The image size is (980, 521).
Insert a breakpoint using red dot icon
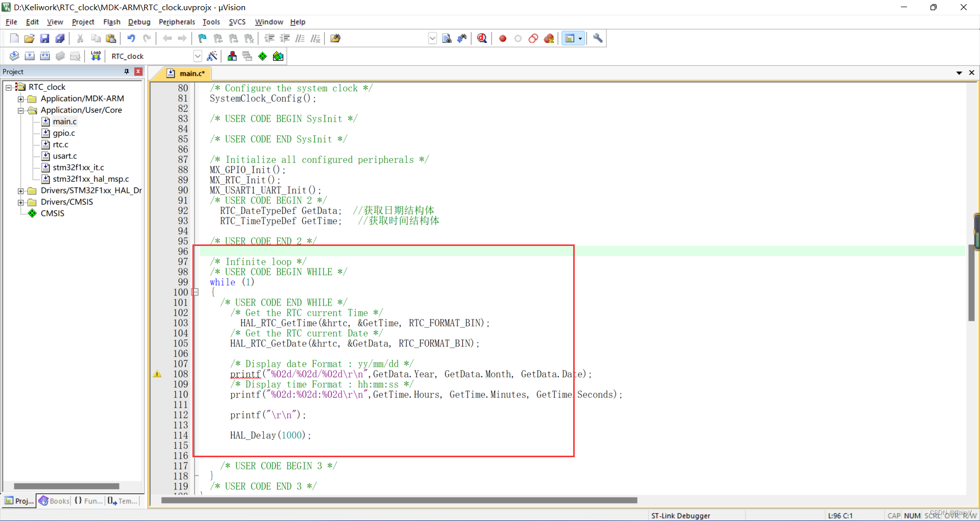[x=503, y=38]
